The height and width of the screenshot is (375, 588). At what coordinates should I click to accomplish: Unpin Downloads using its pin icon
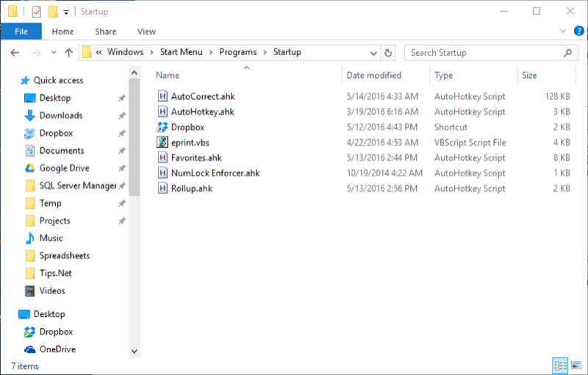[x=122, y=115]
